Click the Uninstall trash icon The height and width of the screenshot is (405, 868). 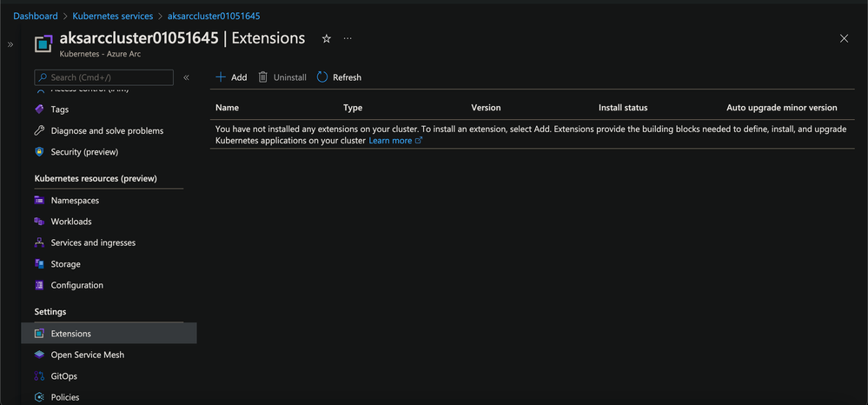pos(263,77)
